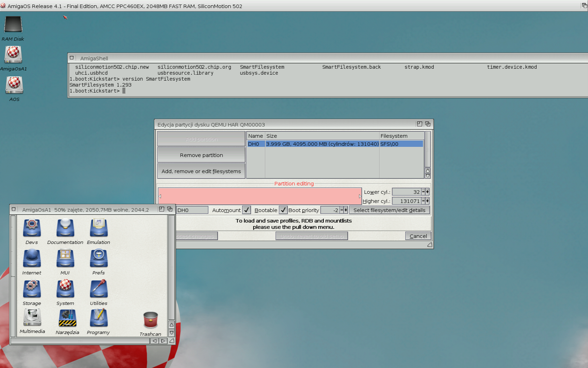Click Select filesystem/edit details button
588x368 pixels.
pyautogui.click(x=389, y=210)
